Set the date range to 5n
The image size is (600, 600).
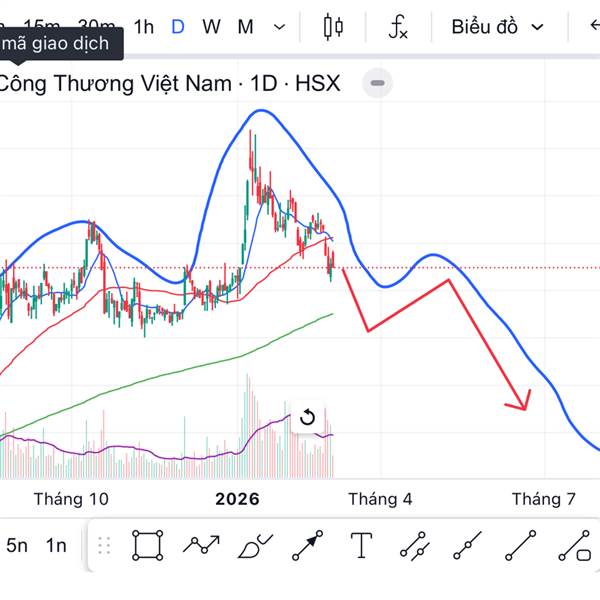[17, 545]
